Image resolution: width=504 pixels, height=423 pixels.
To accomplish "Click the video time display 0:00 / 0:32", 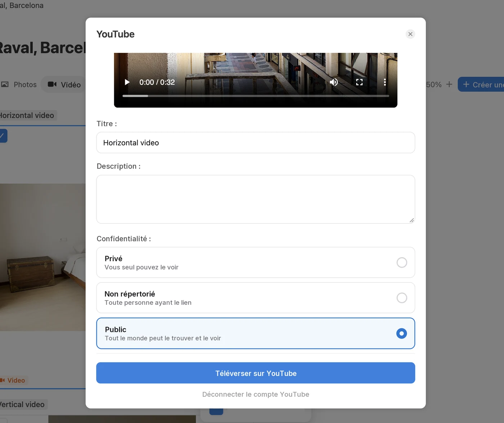I will 157,82.
